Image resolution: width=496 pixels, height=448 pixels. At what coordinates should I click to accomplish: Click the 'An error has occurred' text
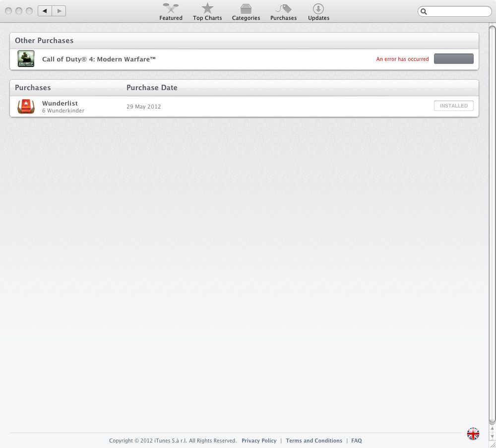tap(402, 59)
